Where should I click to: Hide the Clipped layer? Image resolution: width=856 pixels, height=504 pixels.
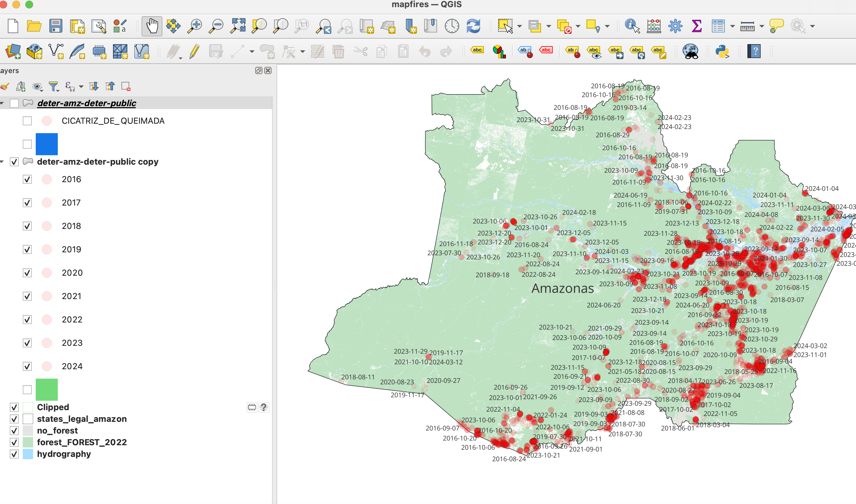click(14, 407)
